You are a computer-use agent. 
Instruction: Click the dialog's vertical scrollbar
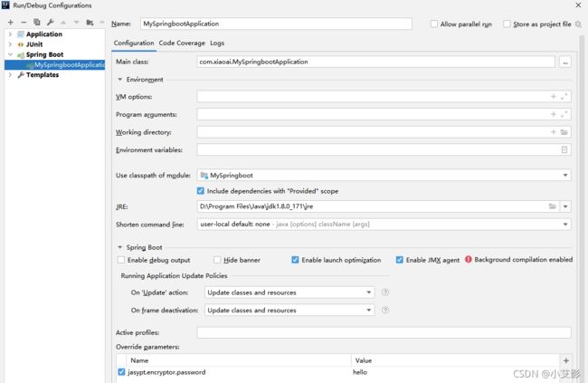pos(582,208)
